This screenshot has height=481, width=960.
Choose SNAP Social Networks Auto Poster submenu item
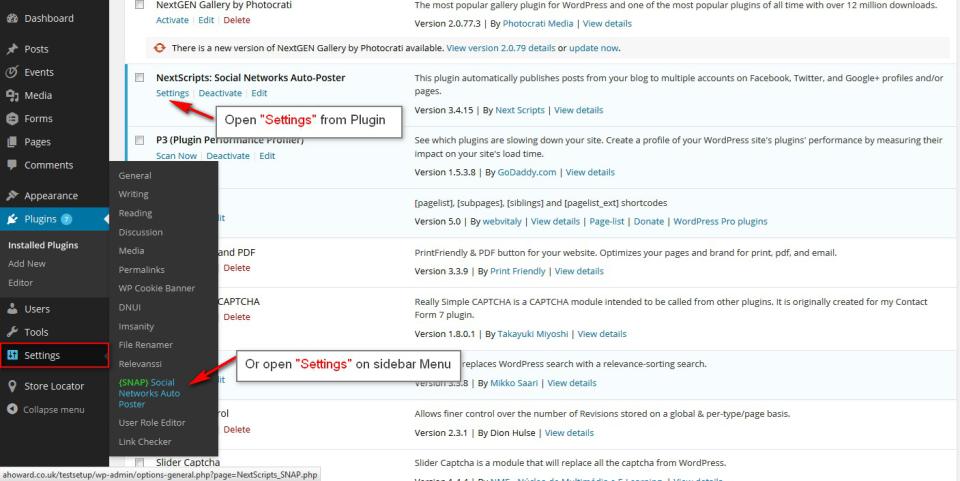[x=147, y=393]
